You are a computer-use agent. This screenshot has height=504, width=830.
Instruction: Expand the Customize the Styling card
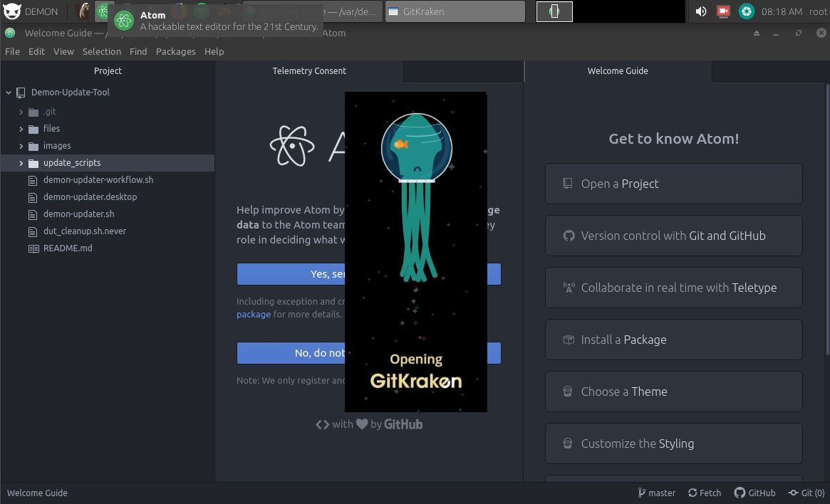673,443
